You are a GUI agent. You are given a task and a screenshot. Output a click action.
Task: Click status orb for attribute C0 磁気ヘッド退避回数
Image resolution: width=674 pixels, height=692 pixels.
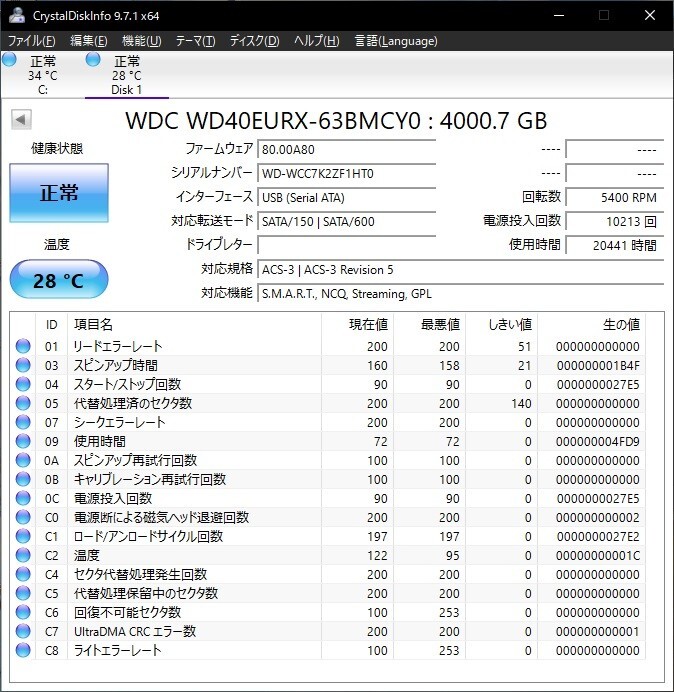pos(23,517)
